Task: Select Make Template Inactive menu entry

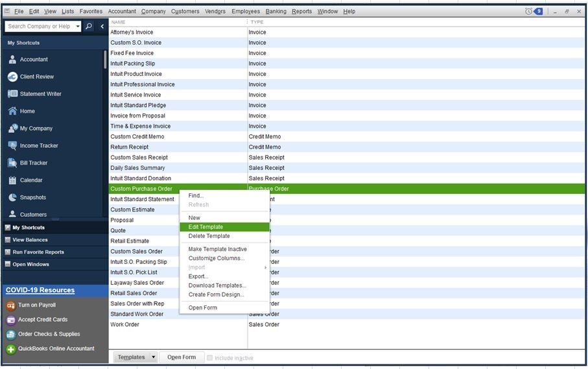Action: [x=224, y=249]
